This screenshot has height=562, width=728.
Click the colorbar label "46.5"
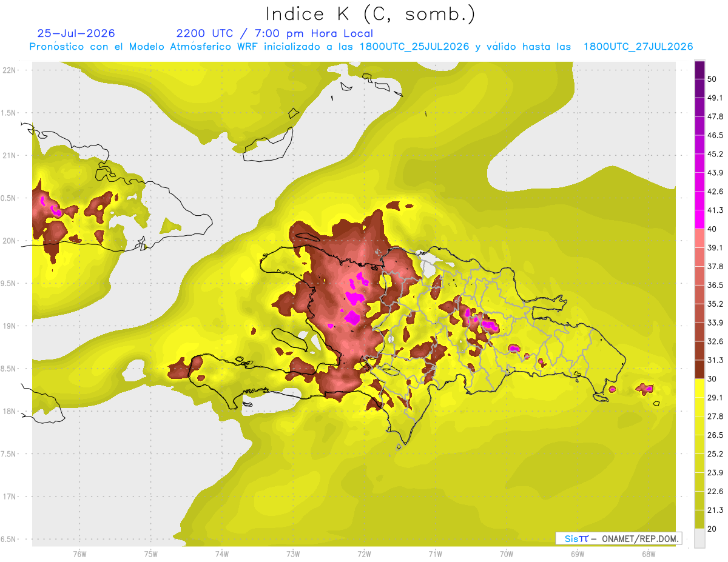pos(715,135)
